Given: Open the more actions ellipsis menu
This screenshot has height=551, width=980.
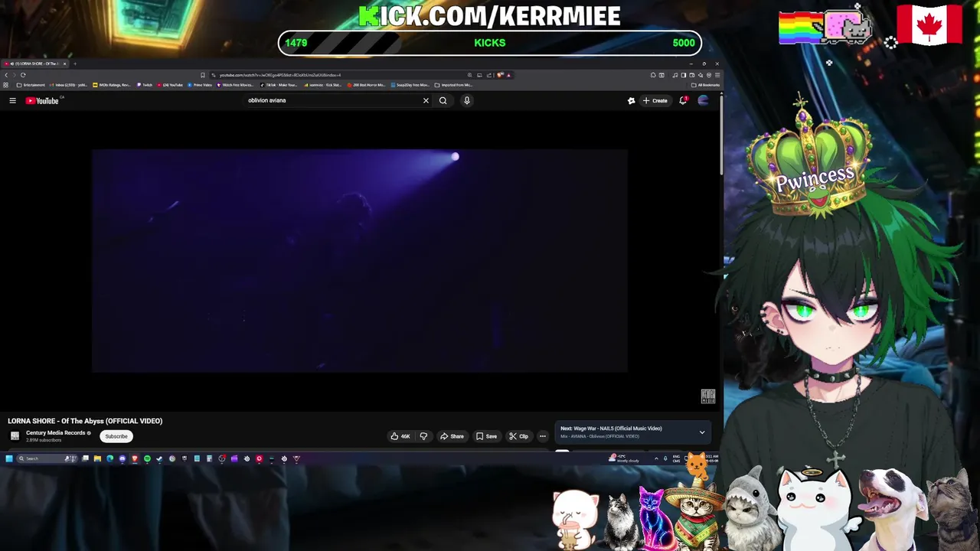Looking at the screenshot, I should 542,436.
